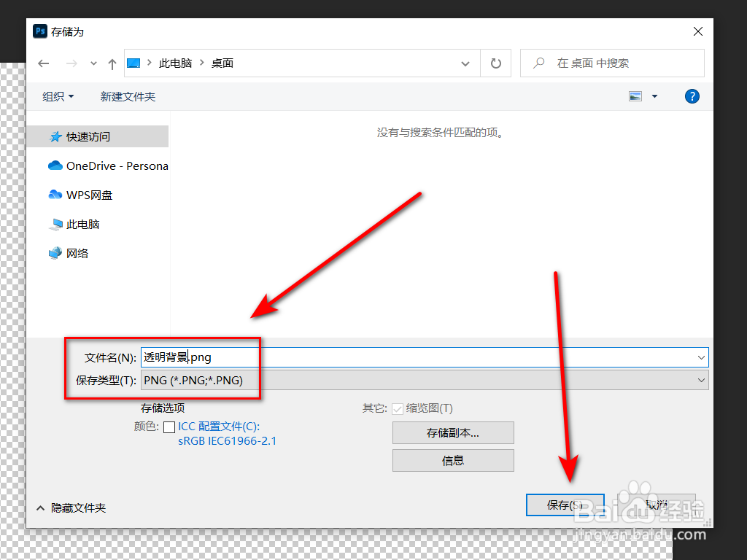Viewport: 747px width, 560px height.
Task: Click the 保存 button
Action: pos(565,505)
